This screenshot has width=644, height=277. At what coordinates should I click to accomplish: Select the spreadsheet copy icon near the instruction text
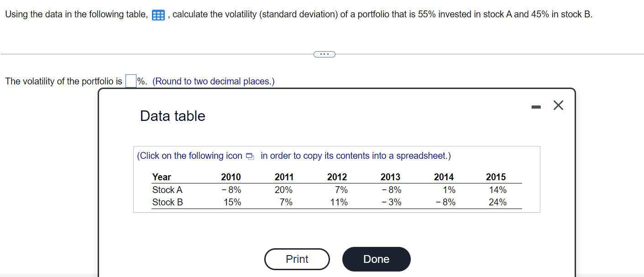(x=249, y=156)
